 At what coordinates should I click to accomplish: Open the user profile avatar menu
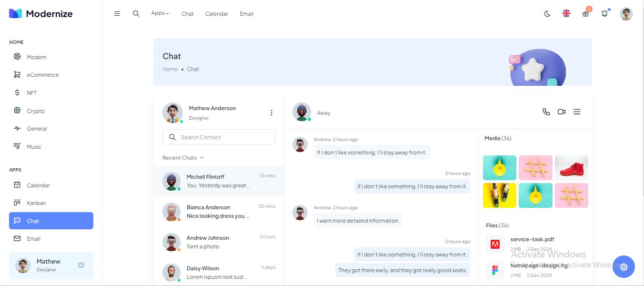pos(626,14)
